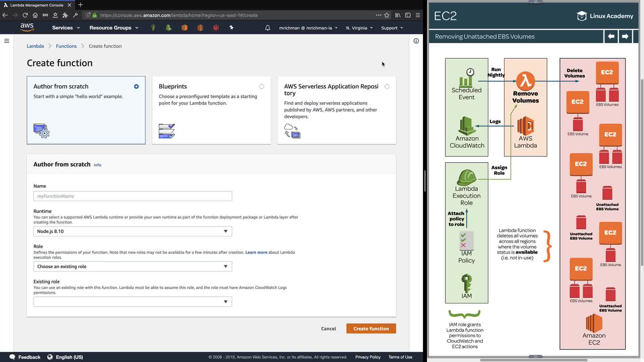Go to previous slide with left arrow

click(611, 36)
